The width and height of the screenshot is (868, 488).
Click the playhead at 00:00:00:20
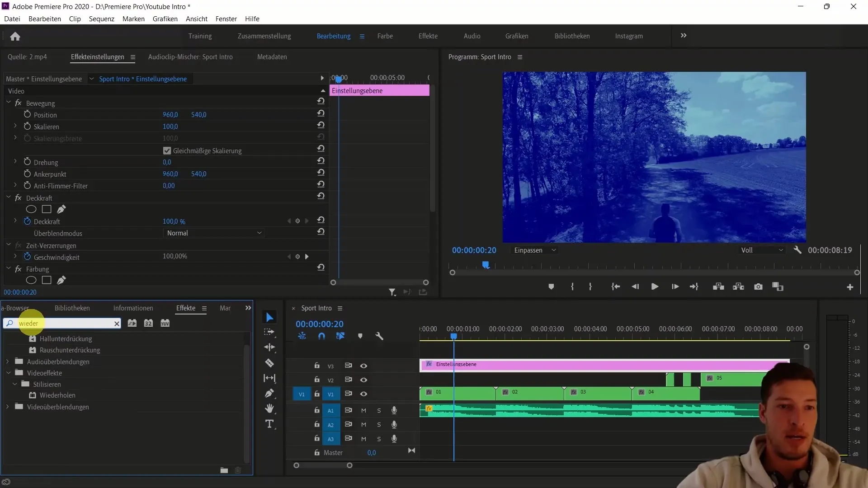pyautogui.click(x=454, y=336)
